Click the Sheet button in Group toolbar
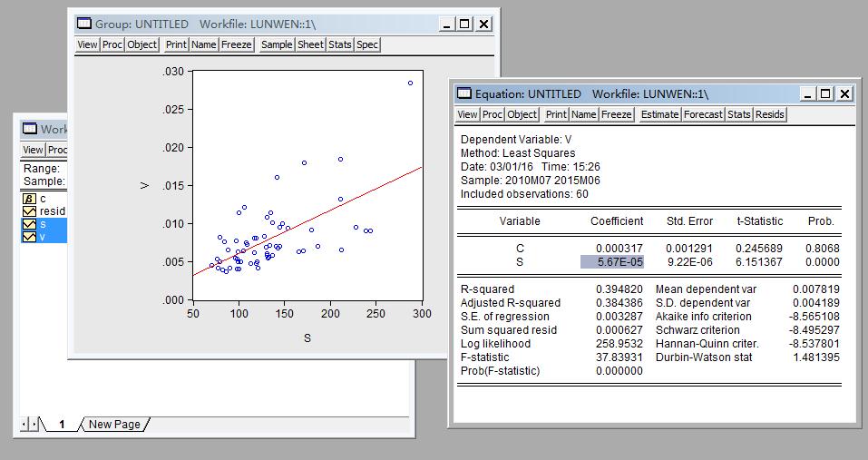The image size is (868, 460). 310,44
